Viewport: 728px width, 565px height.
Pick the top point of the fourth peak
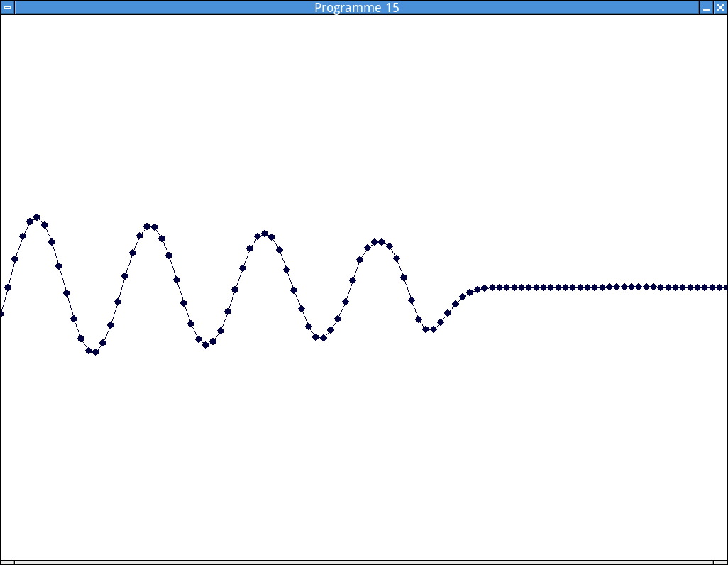pyautogui.click(x=382, y=242)
